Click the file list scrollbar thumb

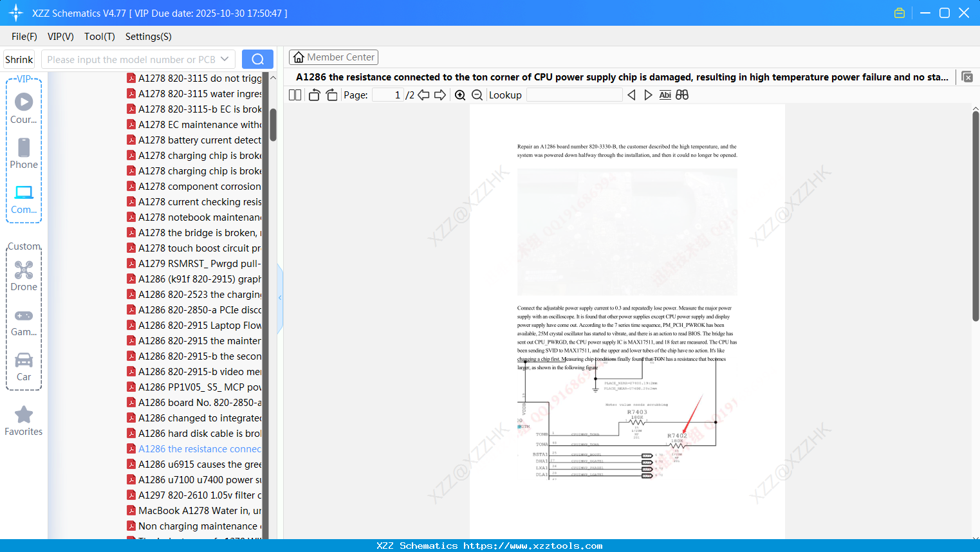(273, 125)
